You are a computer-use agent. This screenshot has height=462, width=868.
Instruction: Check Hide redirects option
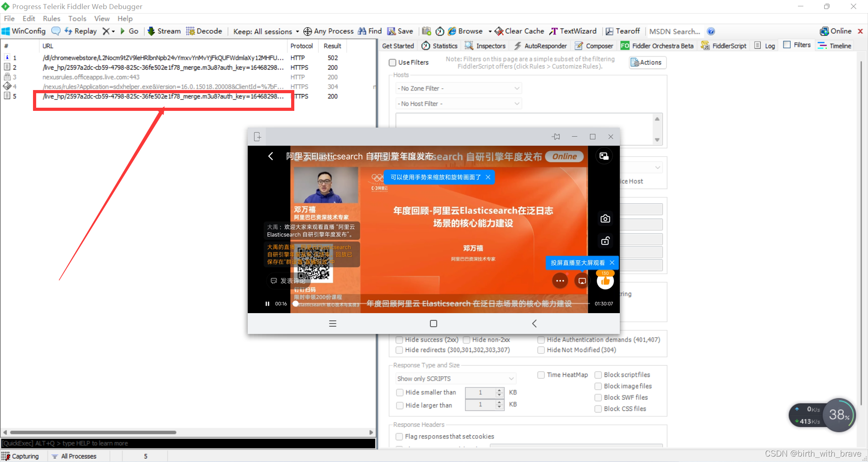[x=399, y=350]
